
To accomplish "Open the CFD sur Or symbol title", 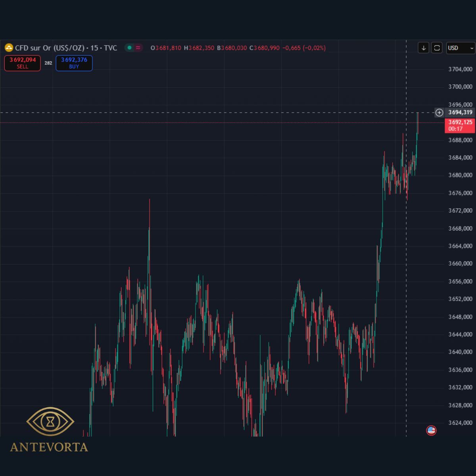I will tap(66, 48).
